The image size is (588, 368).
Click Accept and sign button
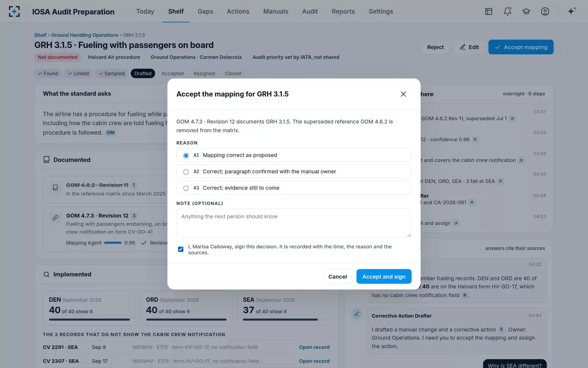click(384, 276)
